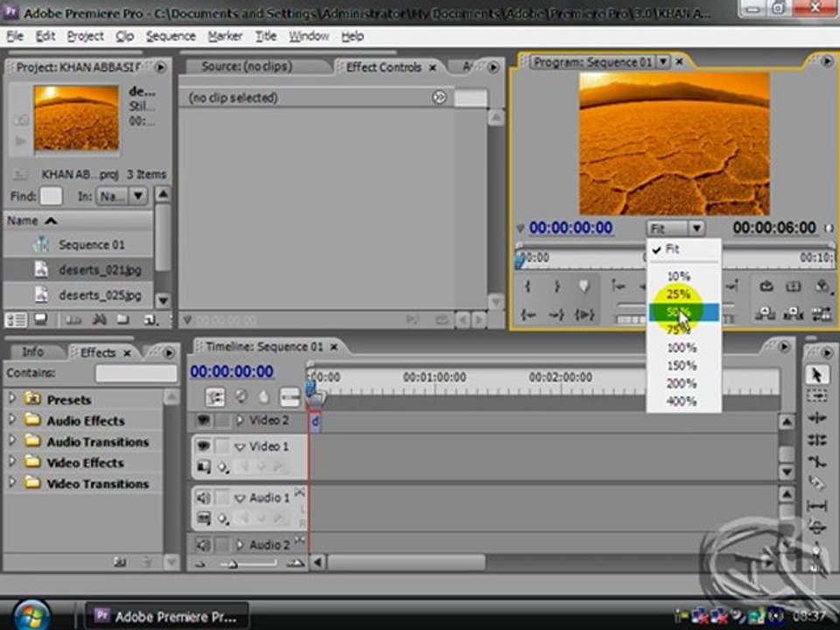This screenshot has height=630, width=840.
Task: Switch to the Effect Controls tab
Action: [383, 67]
